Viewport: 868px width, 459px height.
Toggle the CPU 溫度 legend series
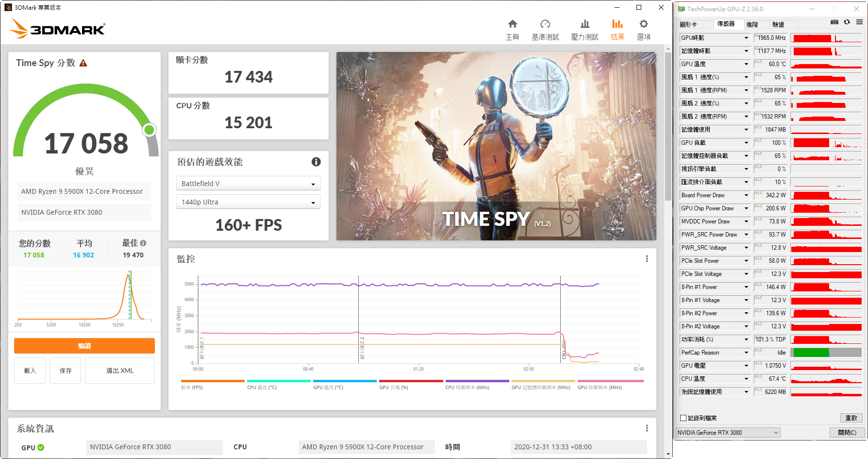[x=279, y=385]
